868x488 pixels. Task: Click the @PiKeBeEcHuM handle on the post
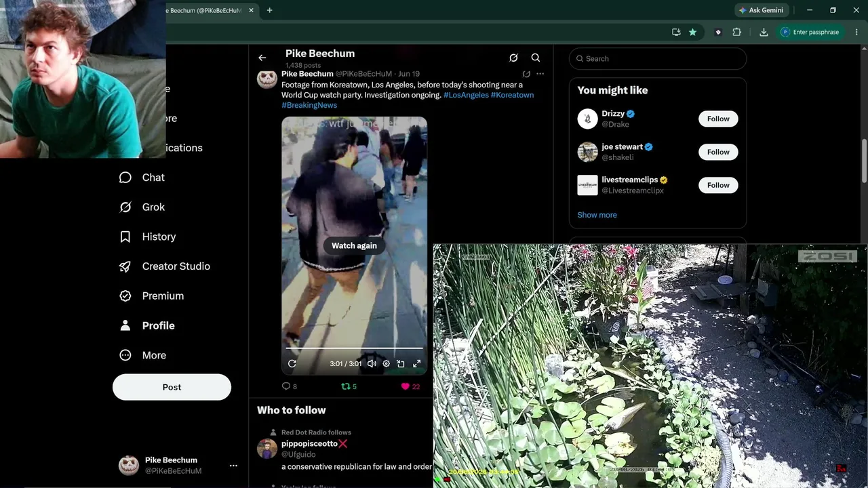coord(363,74)
